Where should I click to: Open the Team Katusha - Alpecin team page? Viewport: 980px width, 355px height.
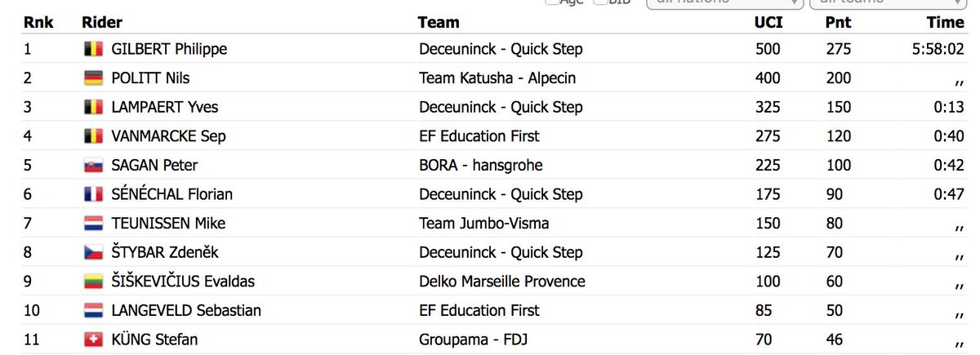pyautogui.click(x=497, y=78)
